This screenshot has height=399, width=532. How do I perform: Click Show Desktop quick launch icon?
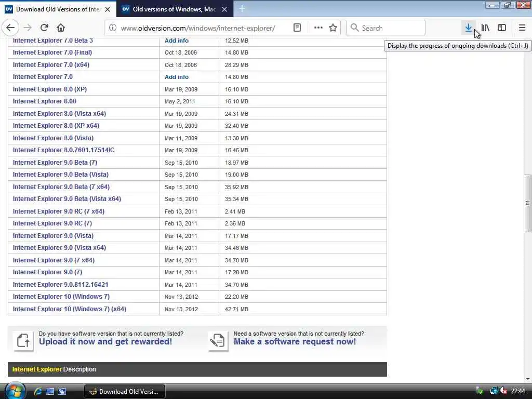pos(50,392)
